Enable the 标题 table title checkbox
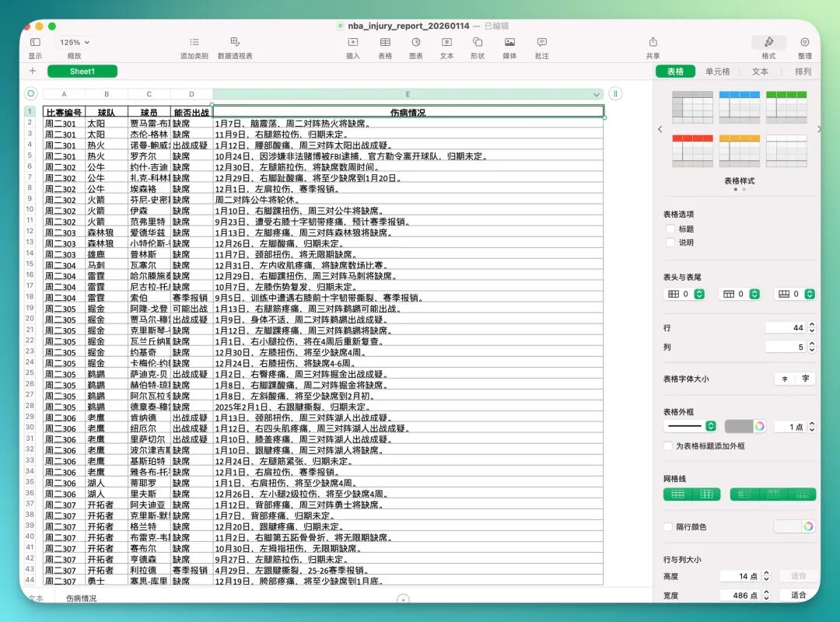This screenshot has width=840, height=622. pyautogui.click(x=670, y=229)
